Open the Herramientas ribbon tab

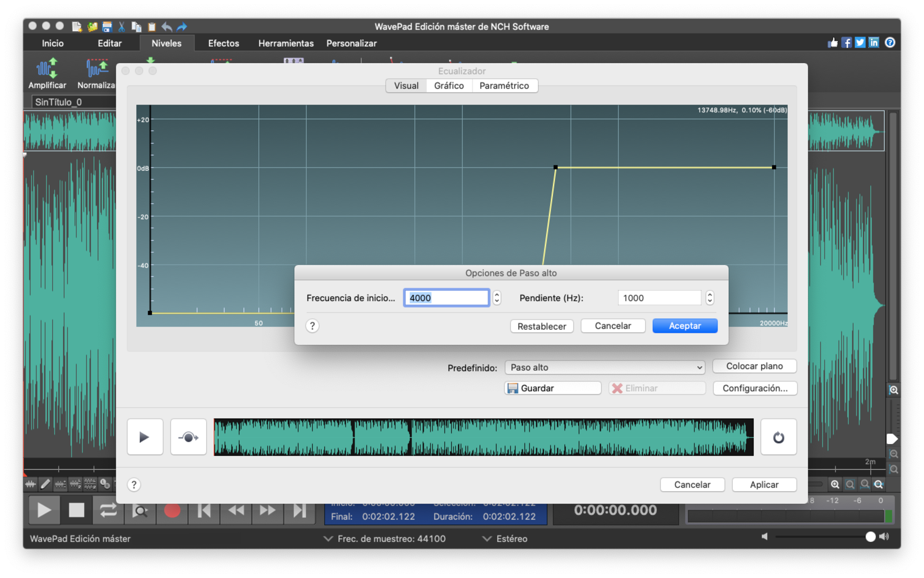[286, 43]
